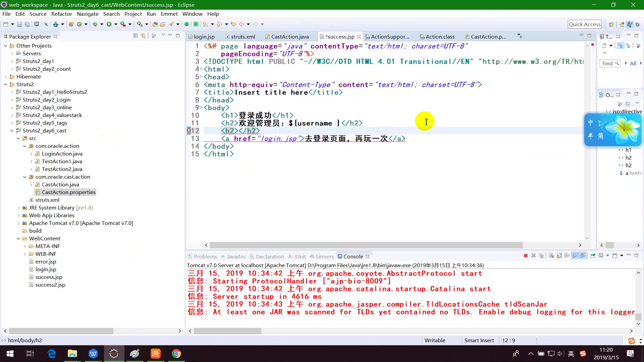Clear the console output
This screenshot has width=644, height=362.
pos(551,256)
